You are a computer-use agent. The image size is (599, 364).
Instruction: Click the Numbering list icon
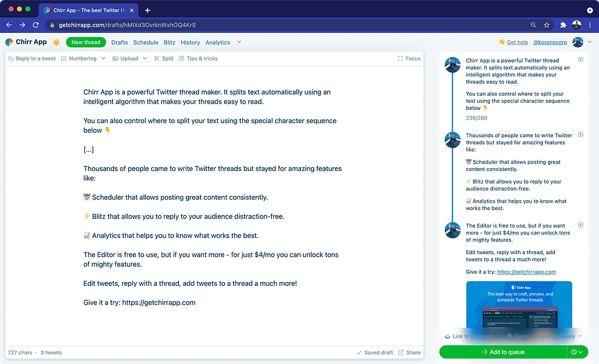pyautogui.click(x=64, y=58)
